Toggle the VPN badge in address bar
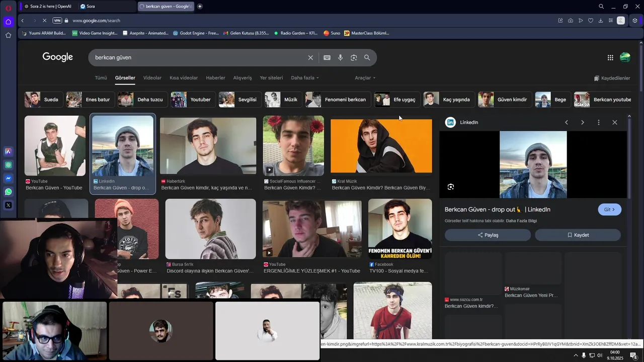 (57, 21)
